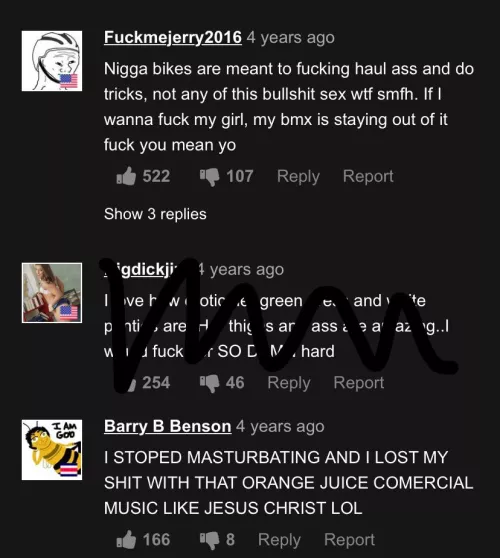The width and height of the screenshot is (500, 558).
Task: Dislike the Fuckmejerry2016 comment with thumbs down
Action: click(x=209, y=177)
